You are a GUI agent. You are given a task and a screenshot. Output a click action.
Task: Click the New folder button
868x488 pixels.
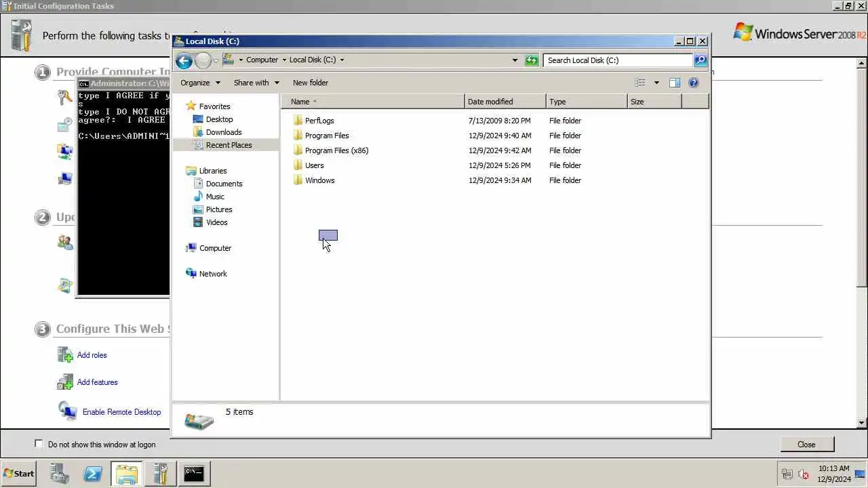pos(311,83)
